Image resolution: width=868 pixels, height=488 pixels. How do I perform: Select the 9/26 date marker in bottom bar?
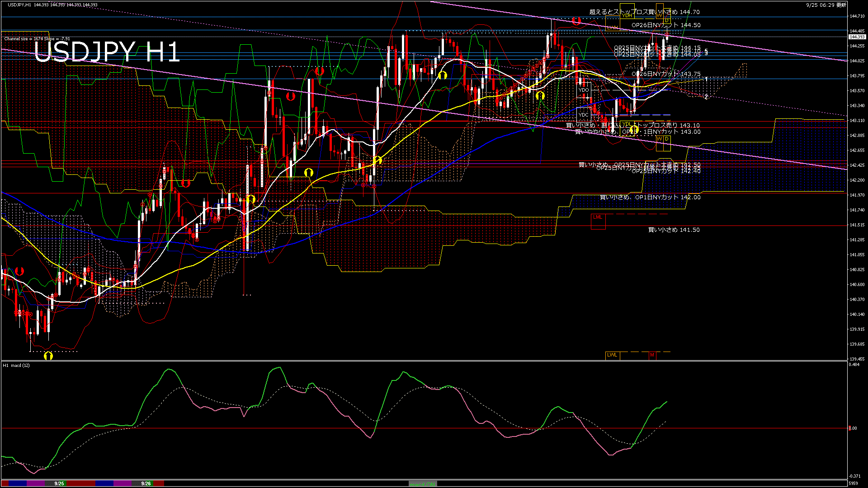(146, 483)
